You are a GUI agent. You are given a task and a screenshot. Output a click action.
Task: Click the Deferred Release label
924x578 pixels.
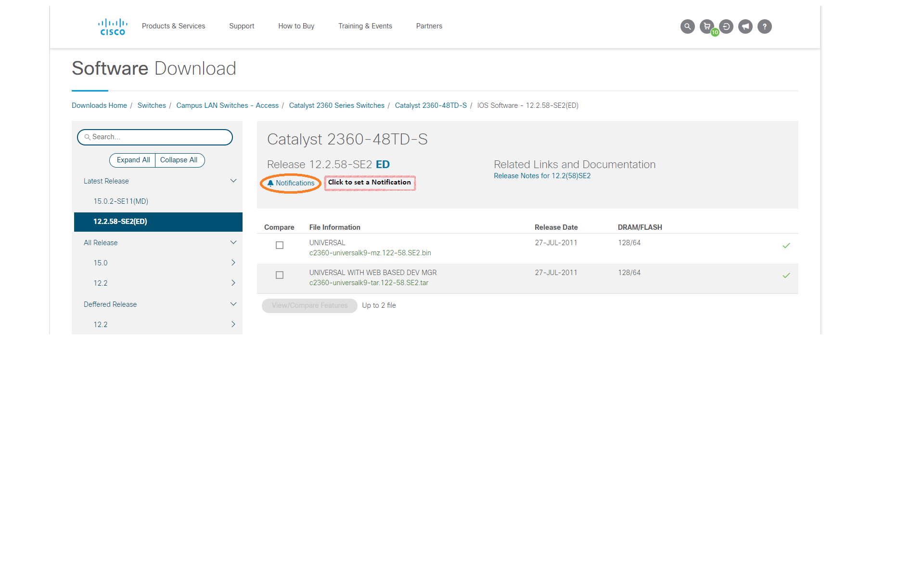110,304
